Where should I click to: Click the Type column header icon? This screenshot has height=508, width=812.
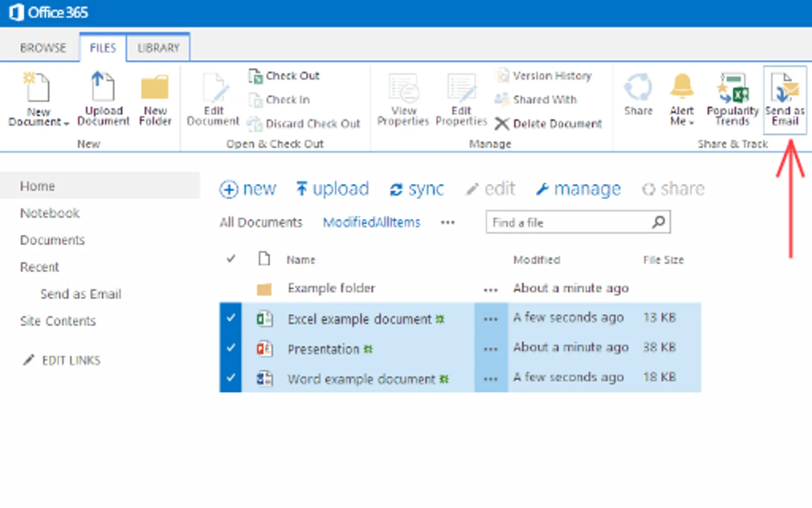click(x=264, y=259)
